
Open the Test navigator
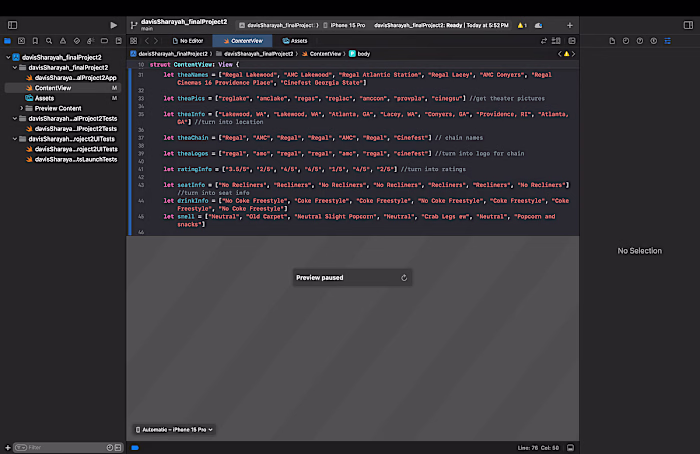[76, 41]
